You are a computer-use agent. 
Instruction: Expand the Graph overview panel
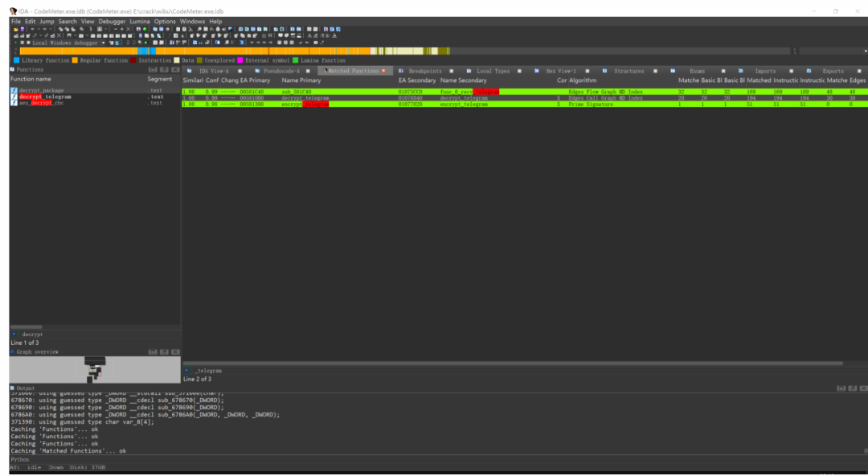(x=12, y=351)
